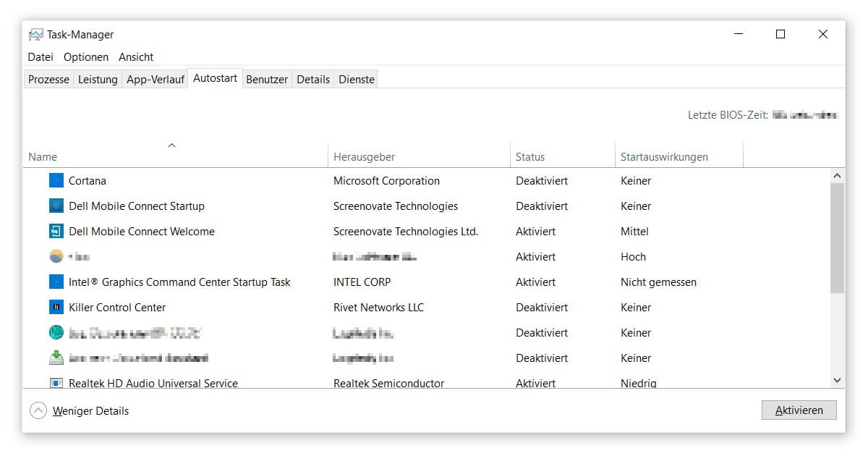Switch to the Benutzer tab
This screenshot has height=456, width=868.
[267, 80]
